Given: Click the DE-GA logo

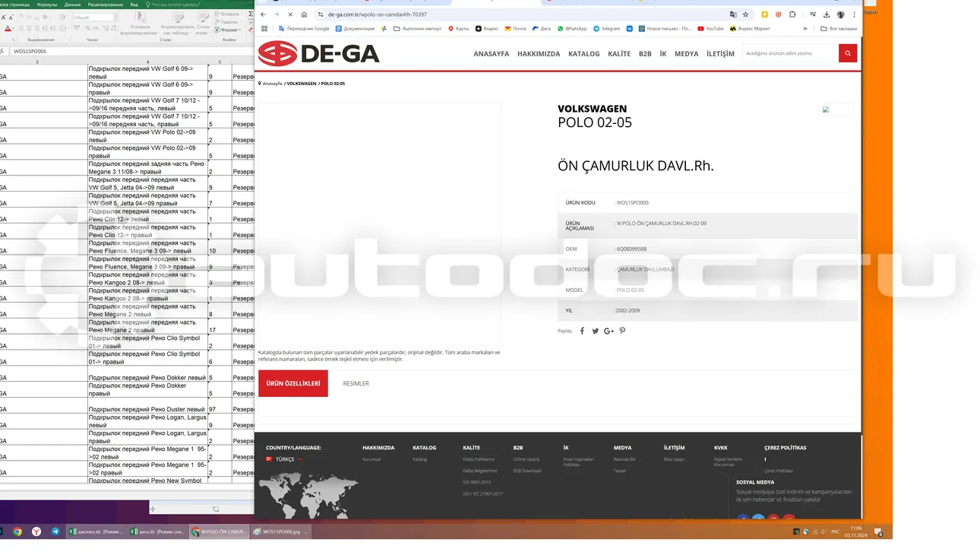Looking at the screenshot, I should 318,53.
